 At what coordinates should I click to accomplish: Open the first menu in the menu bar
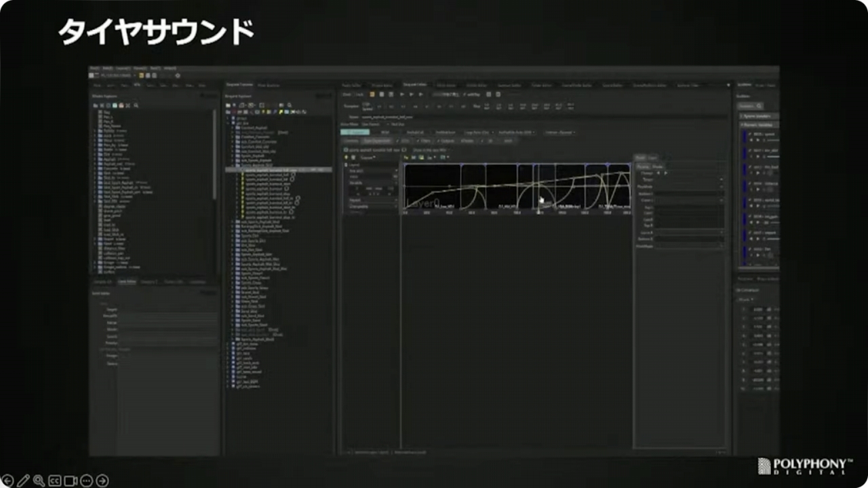tap(95, 69)
